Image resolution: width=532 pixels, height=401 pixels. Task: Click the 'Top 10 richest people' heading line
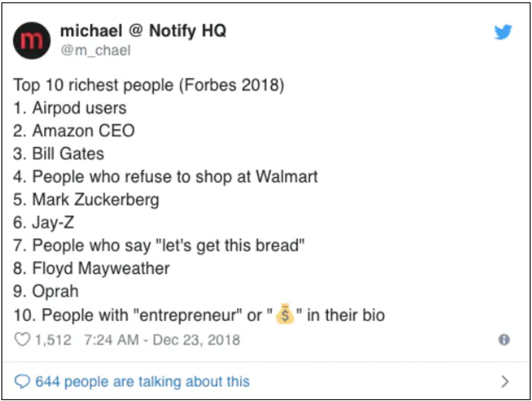coord(149,85)
